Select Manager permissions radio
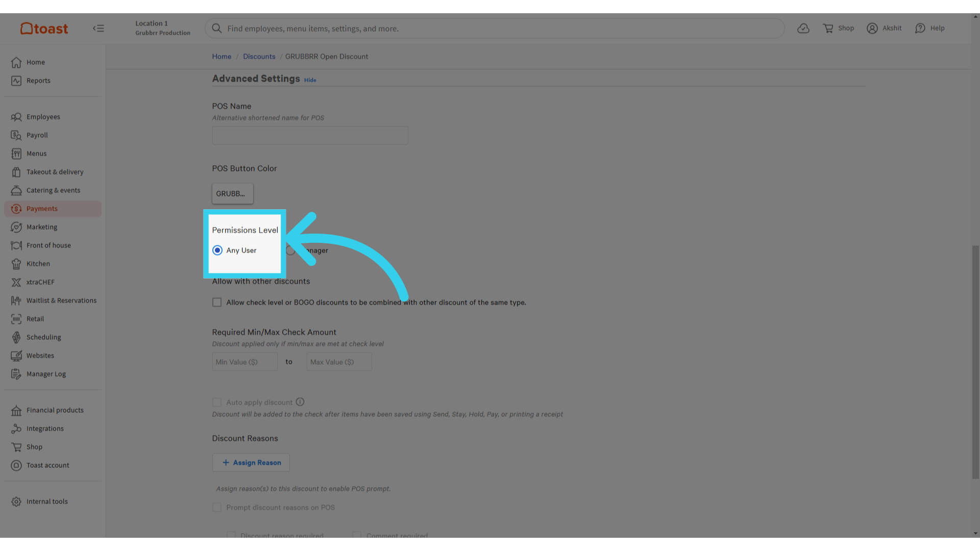The image size is (980, 551). tap(290, 251)
